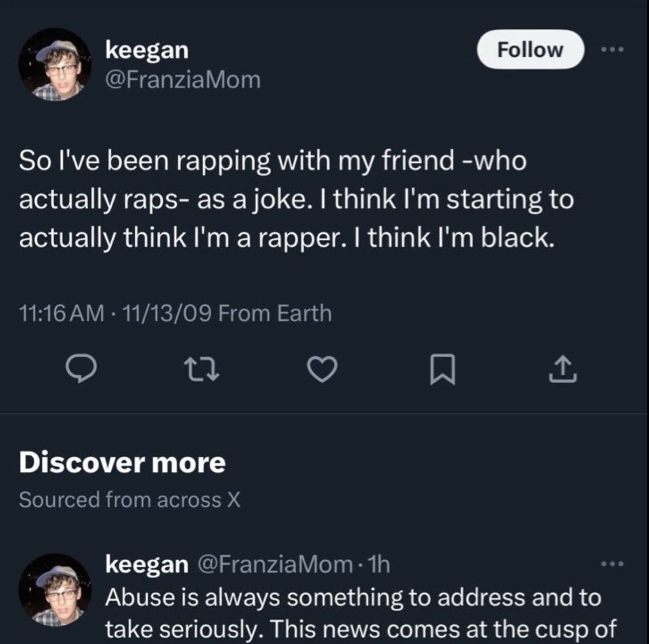This screenshot has height=644, width=649.
Task: Open the share icon on the tweet
Action: [563, 371]
